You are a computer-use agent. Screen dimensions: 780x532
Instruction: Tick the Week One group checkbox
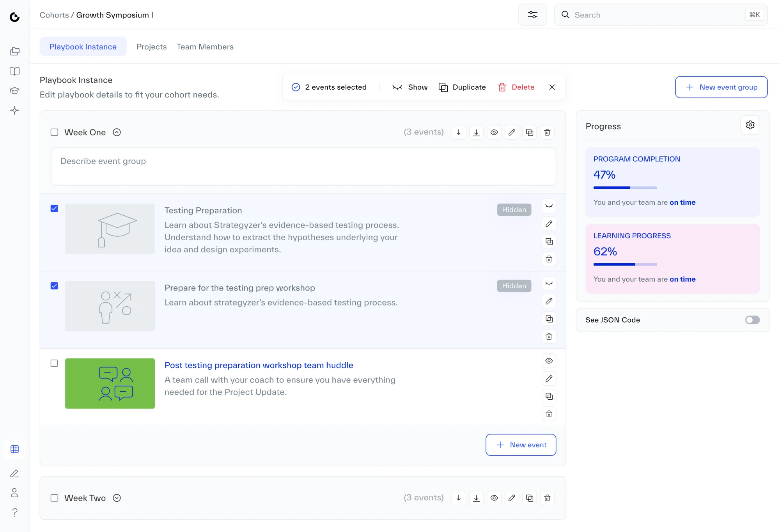click(54, 132)
